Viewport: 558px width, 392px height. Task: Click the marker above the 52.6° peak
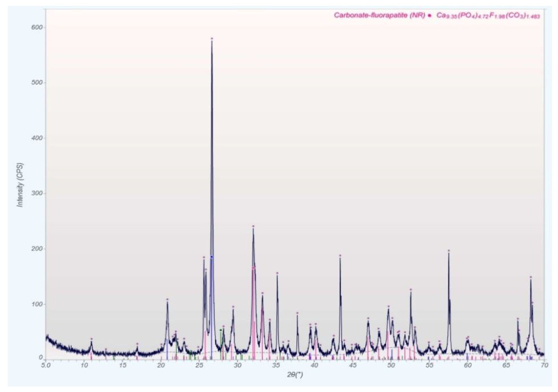pos(411,290)
